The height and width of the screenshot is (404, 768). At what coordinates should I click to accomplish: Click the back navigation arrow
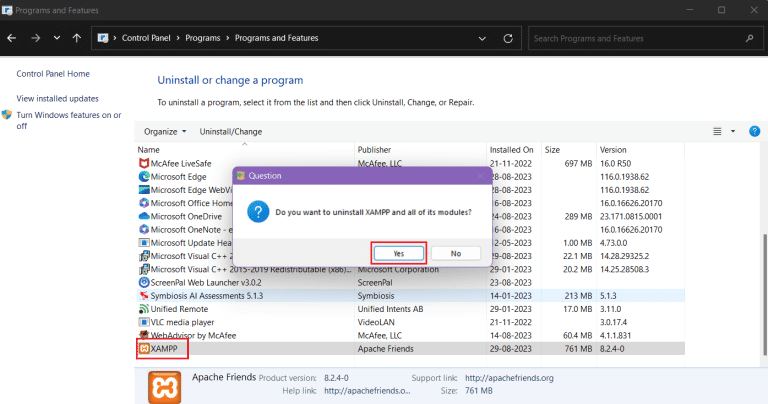pos(12,38)
